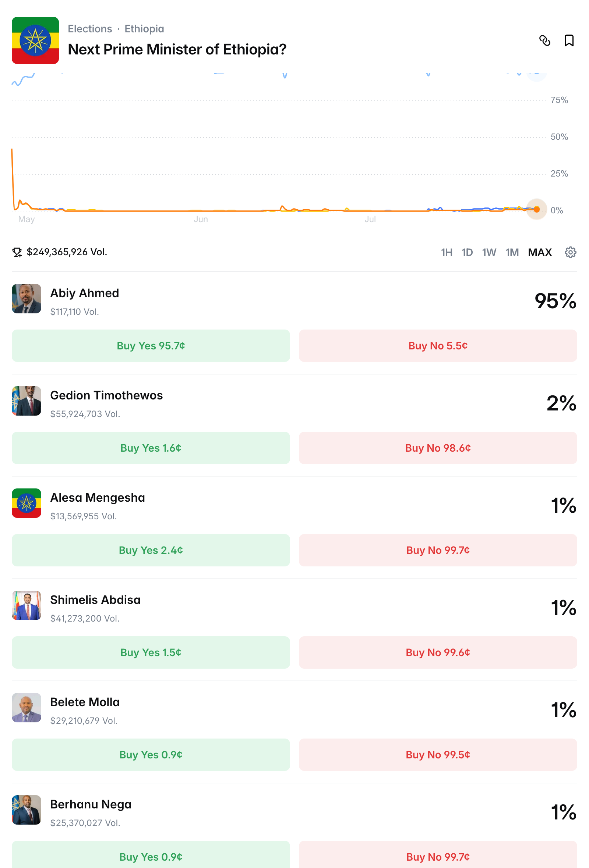The height and width of the screenshot is (868, 589).
Task: Buy Yes on Shimelis Abdisa at 1.5¢
Action: (x=151, y=652)
